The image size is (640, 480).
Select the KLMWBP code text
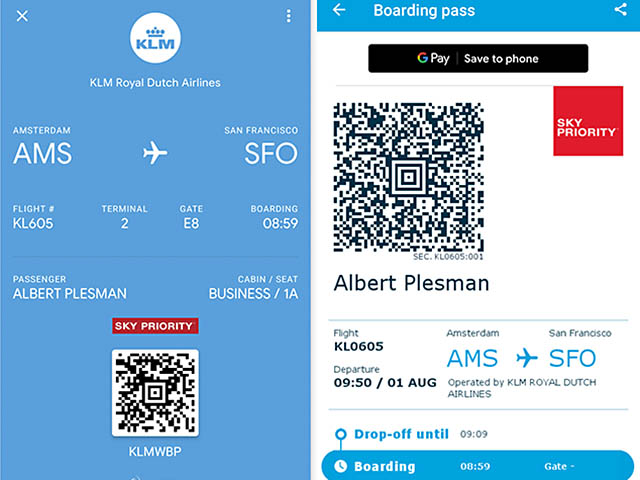[x=155, y=451]
